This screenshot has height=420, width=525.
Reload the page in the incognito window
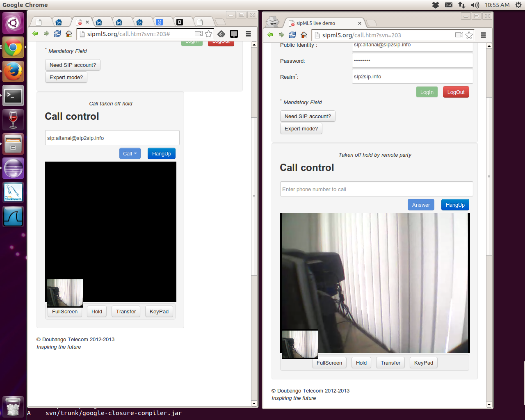292,35
